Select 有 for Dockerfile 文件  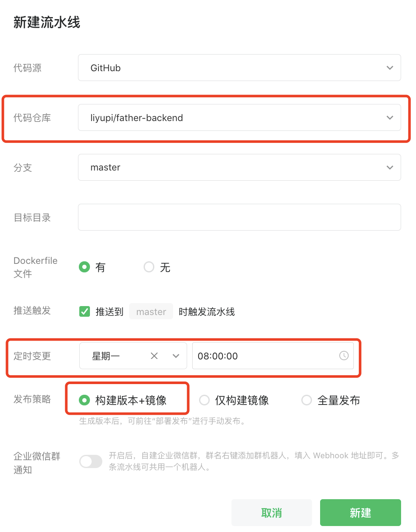[x=84, y=267]
